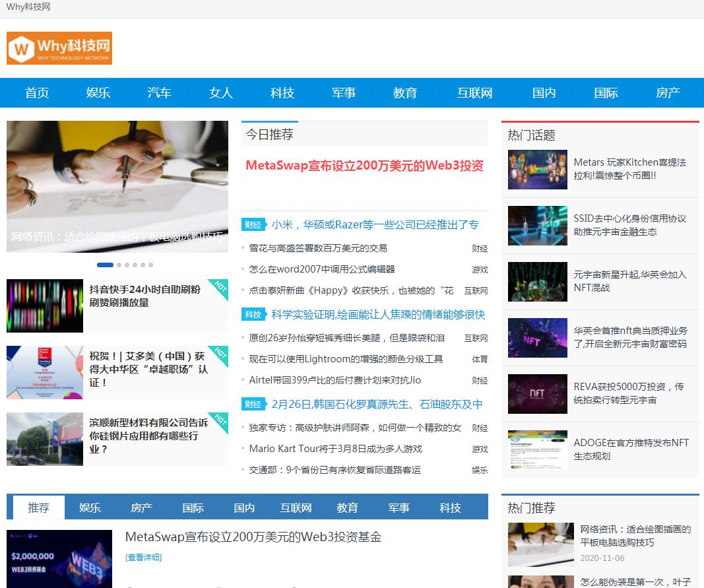Viewport: 704px width, 588px height.
Task: Open MetaSwap Web3投资基金 article title
Action: tap(253, 537)
